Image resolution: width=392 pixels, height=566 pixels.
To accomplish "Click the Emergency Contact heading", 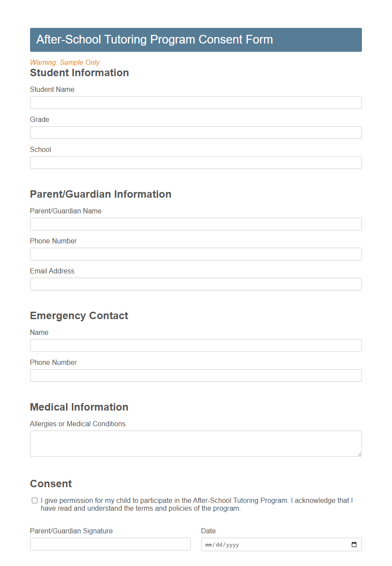I will (79, 316).
